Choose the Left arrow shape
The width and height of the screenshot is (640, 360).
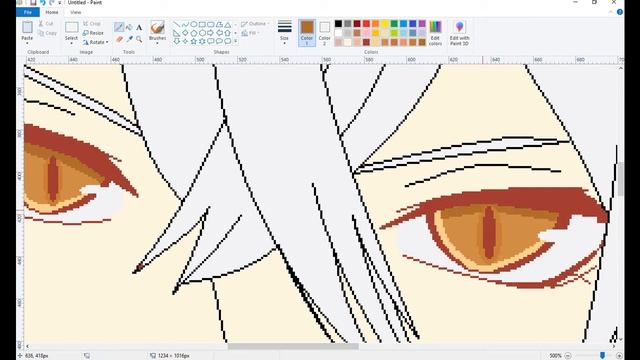click(x=219, y=33)
